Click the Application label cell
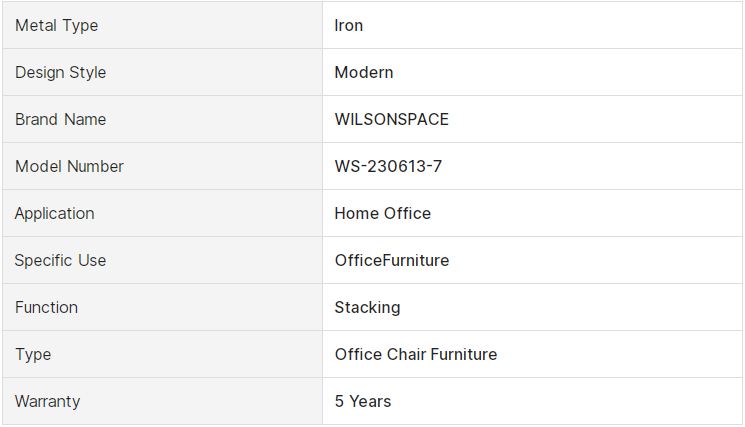This screenshot has width=745, height=427. [162, 213]
